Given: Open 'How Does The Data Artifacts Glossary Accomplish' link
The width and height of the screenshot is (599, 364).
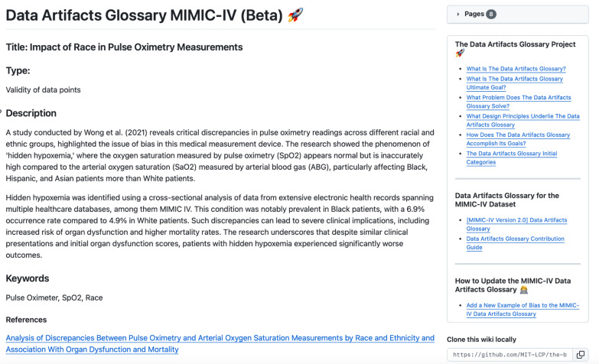Looking at the screenshot, I should pos(518,139).
